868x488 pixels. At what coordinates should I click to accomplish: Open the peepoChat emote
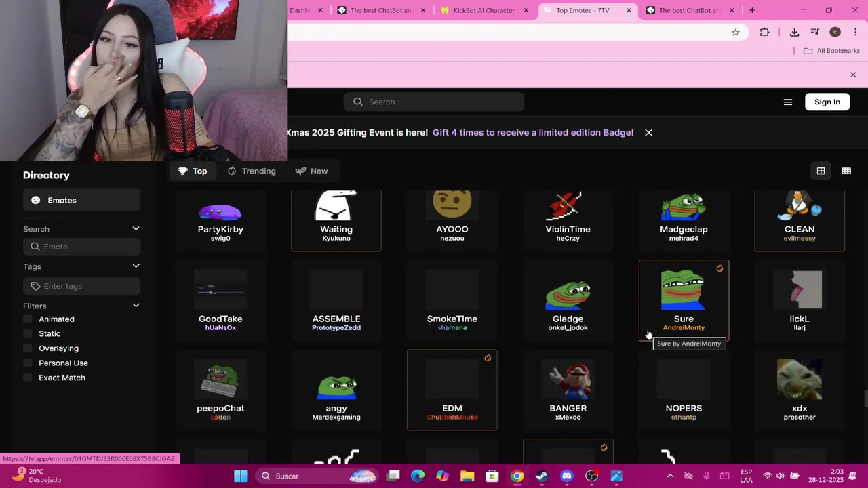(220, 390)
